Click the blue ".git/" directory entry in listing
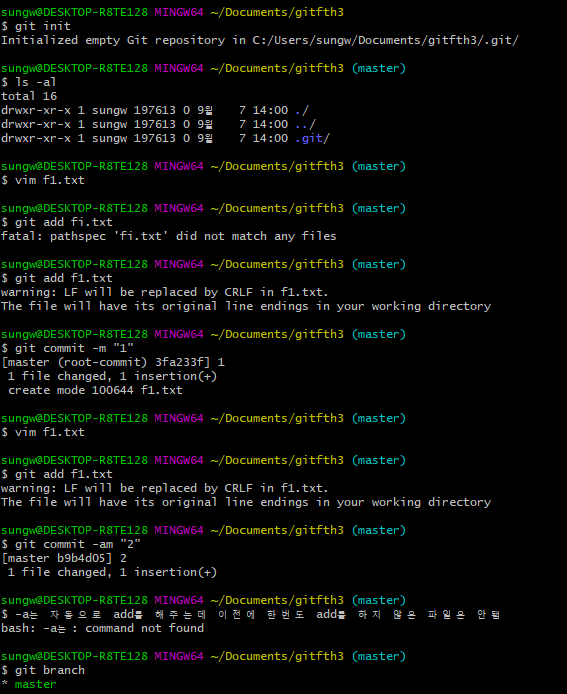This screenshot has width=567, height=694. (312, 139)
